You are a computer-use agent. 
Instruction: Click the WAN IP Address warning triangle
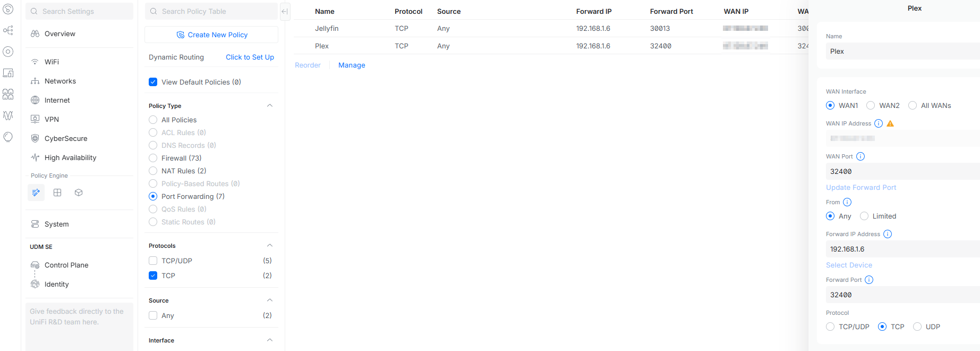tap(891, 123)
